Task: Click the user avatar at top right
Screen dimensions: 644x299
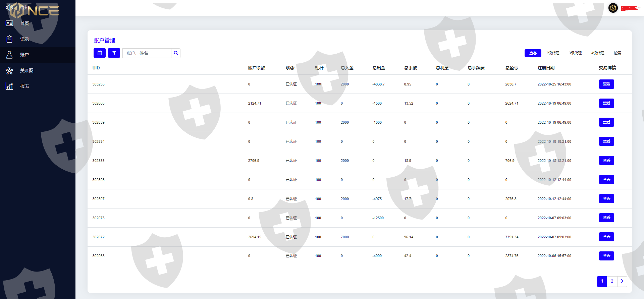Action: pos(613,8)
